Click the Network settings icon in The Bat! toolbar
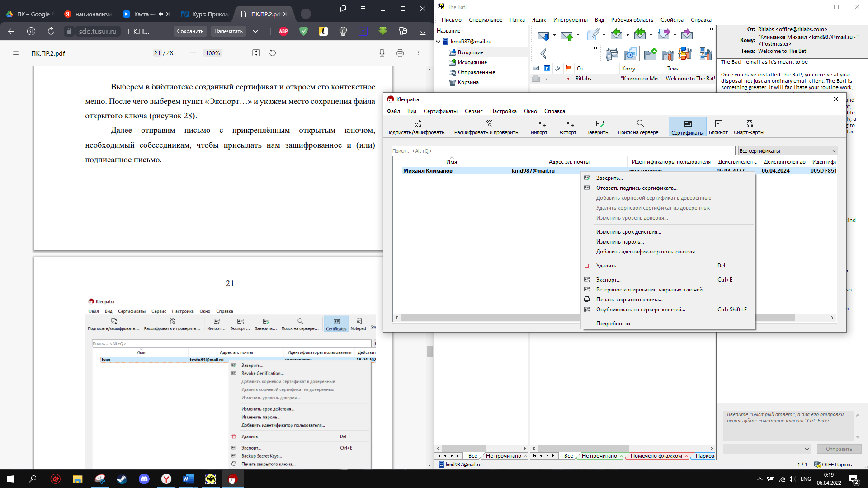The image size is (868, 488). (x=706, y=54)
